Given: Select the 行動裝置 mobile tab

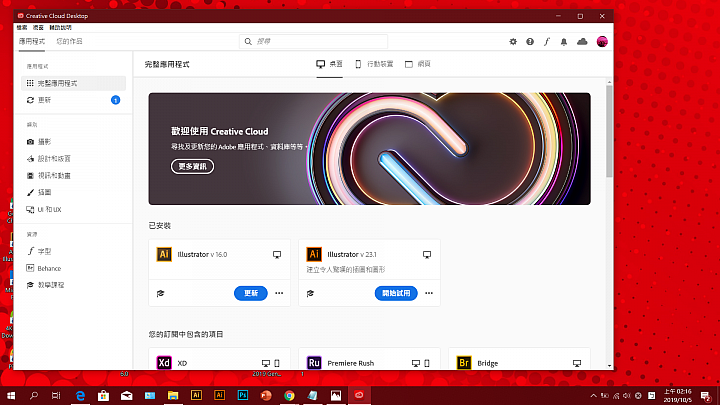Looking at the screenshot, I should pos(374,64).
